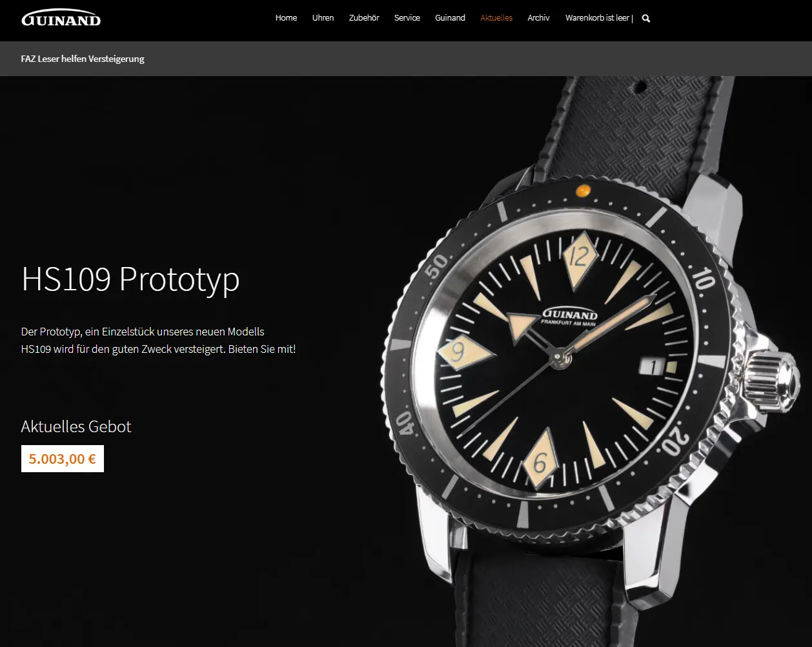This screenshot has height=647, width=812.
Task: Open the Zubehör menu
Action: tap(364, 18)
